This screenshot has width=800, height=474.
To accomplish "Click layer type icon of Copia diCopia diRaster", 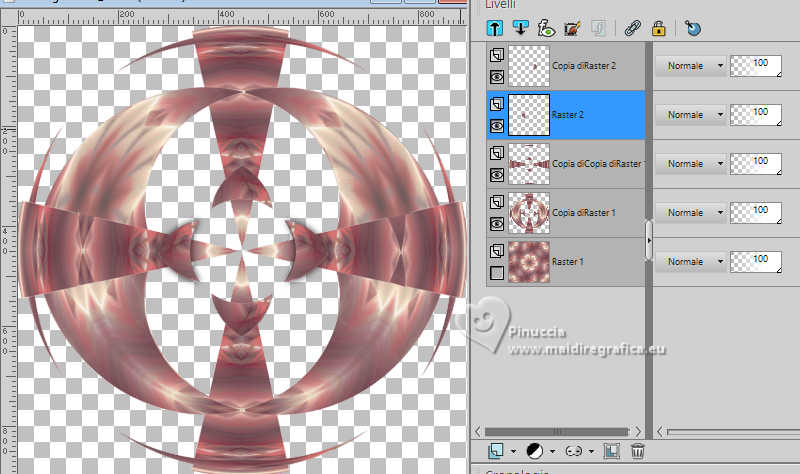I will [497, 153].
